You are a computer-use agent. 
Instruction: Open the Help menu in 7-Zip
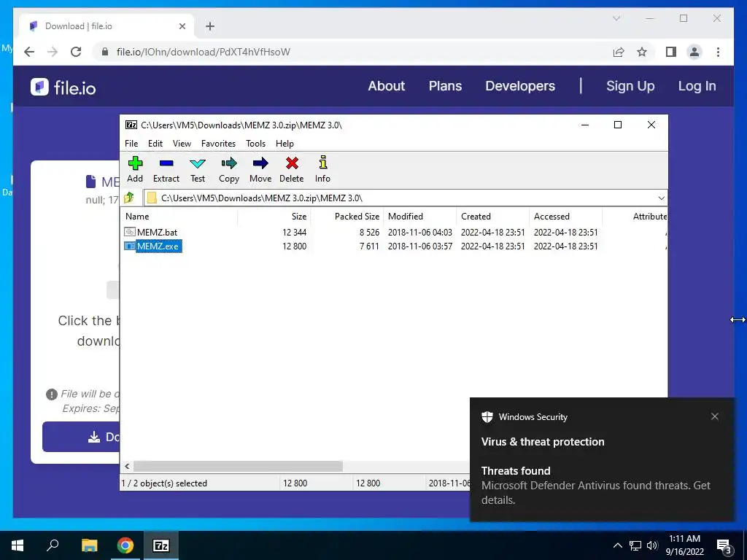[x=285, y=144]
